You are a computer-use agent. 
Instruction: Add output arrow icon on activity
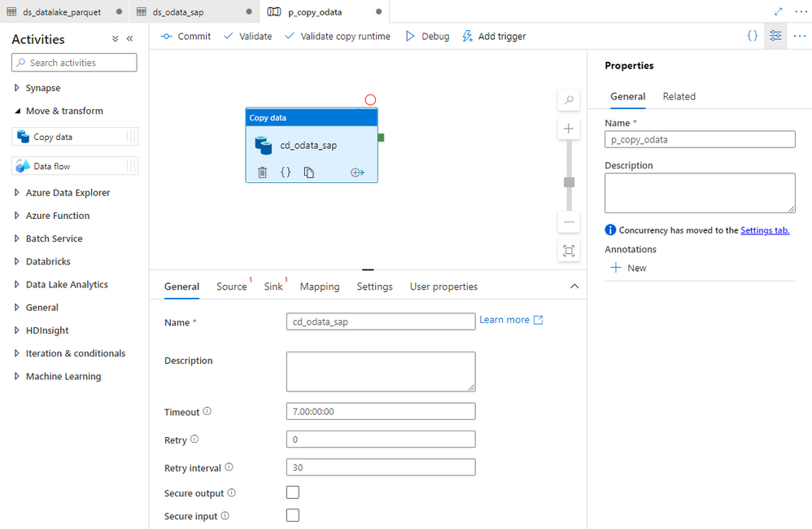pos(357,173)
